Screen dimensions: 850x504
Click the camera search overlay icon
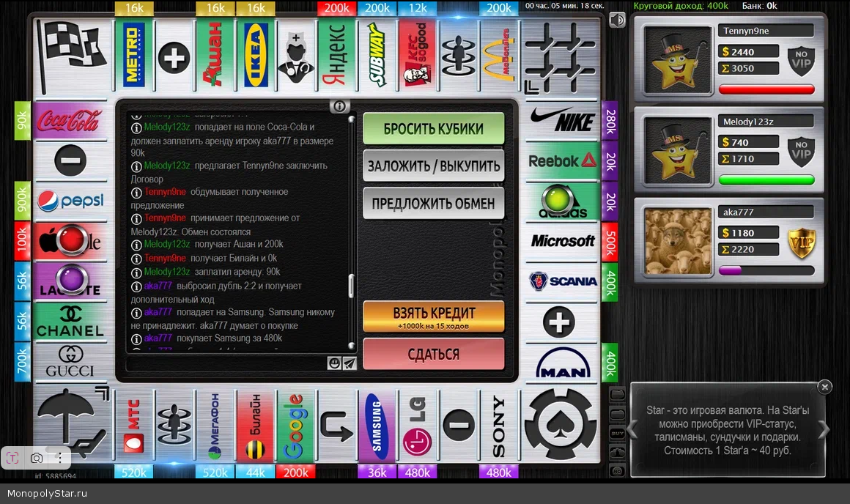click(37, 458)
